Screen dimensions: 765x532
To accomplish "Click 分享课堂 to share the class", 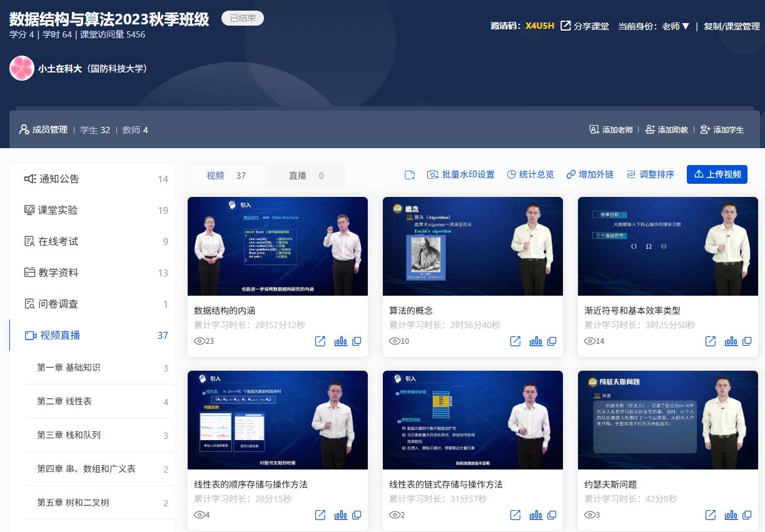I will [585, 26].
